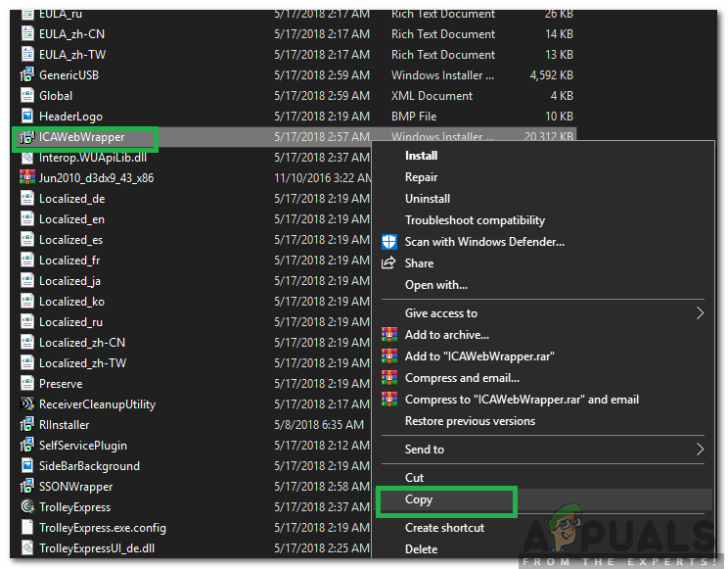Click 5/17/2018 2:25 AM date of TrolleyExpressUI_de.dll
728x569 pixels.
click(322, 548)
